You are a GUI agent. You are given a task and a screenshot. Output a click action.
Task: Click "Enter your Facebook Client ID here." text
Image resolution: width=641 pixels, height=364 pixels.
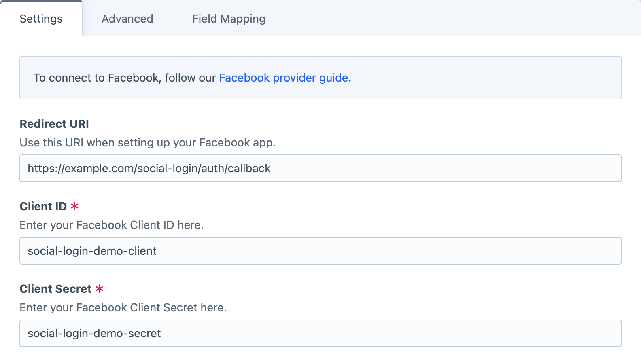pos(112,225)
